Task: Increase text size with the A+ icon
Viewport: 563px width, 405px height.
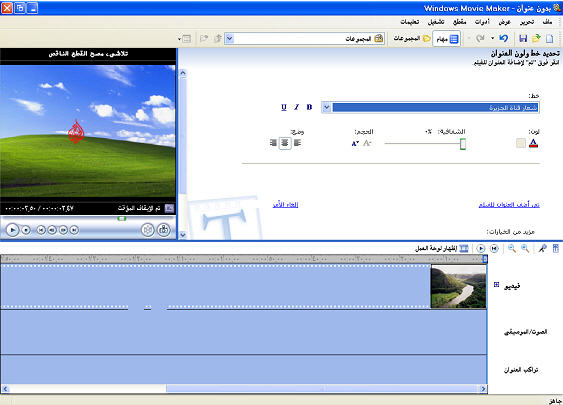Action: 367,143
